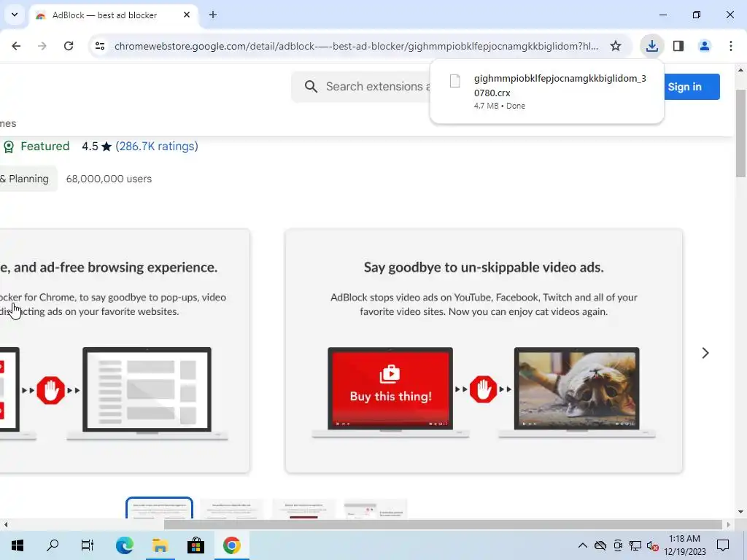
Task: Open the taskbar clock and date
Action: [x=685, y=545]
